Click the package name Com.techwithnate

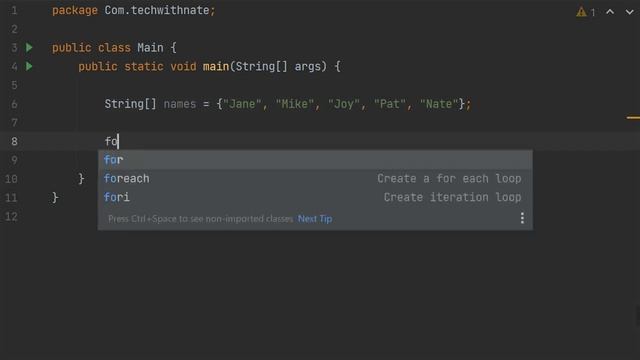(x=157, y=10)
